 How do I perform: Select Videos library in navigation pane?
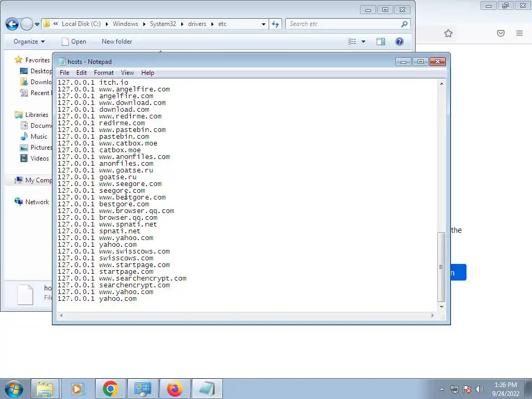click(34, 158)
